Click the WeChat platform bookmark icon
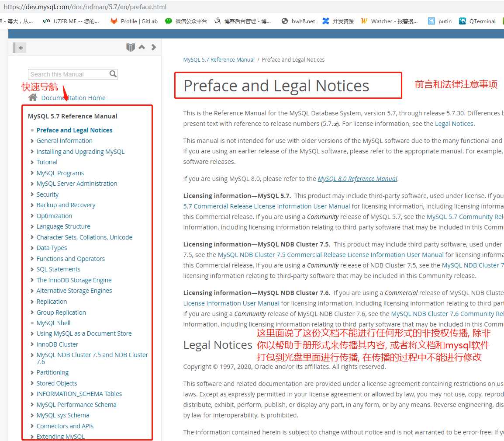This screenshot has height=441, width=504. [x=169, y=21]
